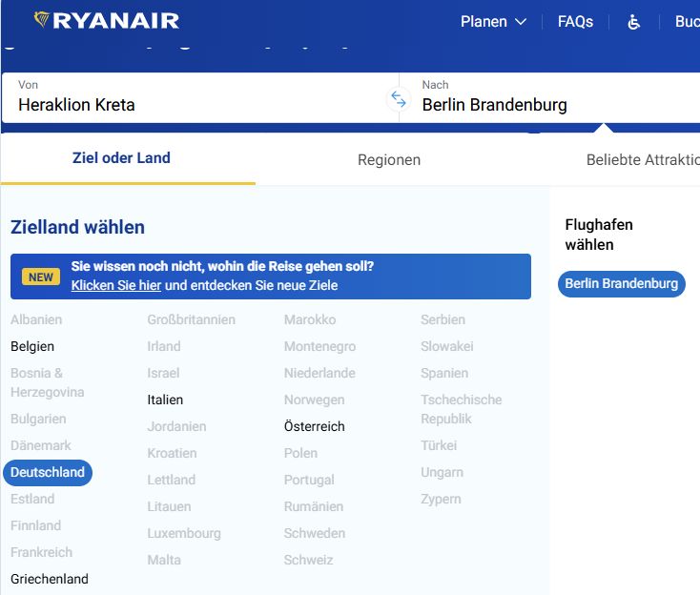The height and width of the screenshot is (595, 700).
Task: Select Österreich from the country list
Action: (314, 426)
